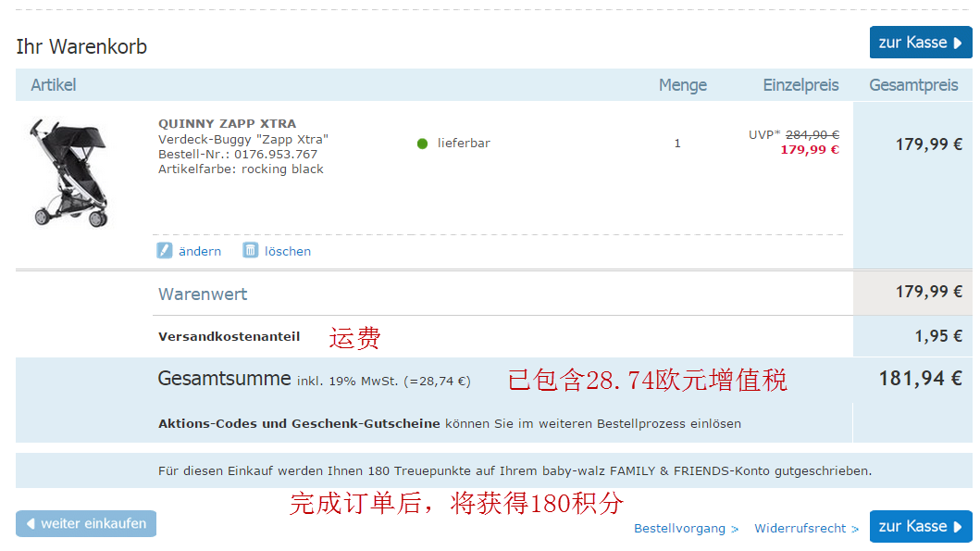Viewport: 980px width, 551px height.
Task: Click the 'Bestell-Nr.: 0176.953.767' text
Action: tap(238, 155)
